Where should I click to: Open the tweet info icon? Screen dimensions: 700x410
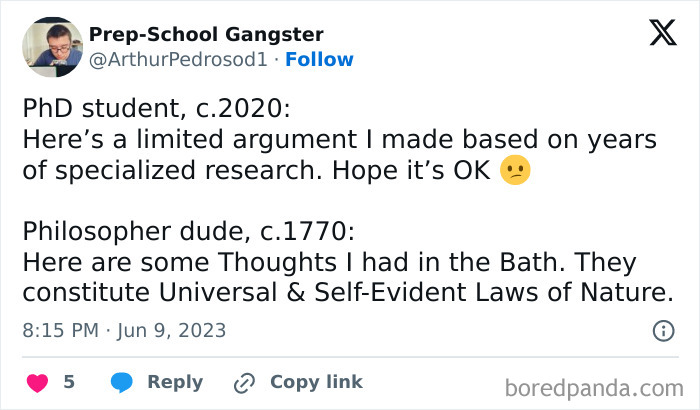point(662,330)
